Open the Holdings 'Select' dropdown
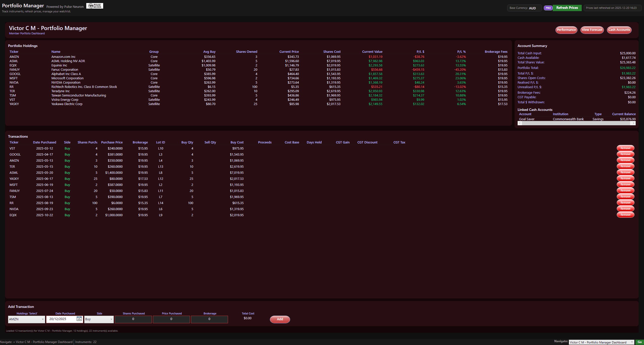The image size is (644, 345). 26,319
